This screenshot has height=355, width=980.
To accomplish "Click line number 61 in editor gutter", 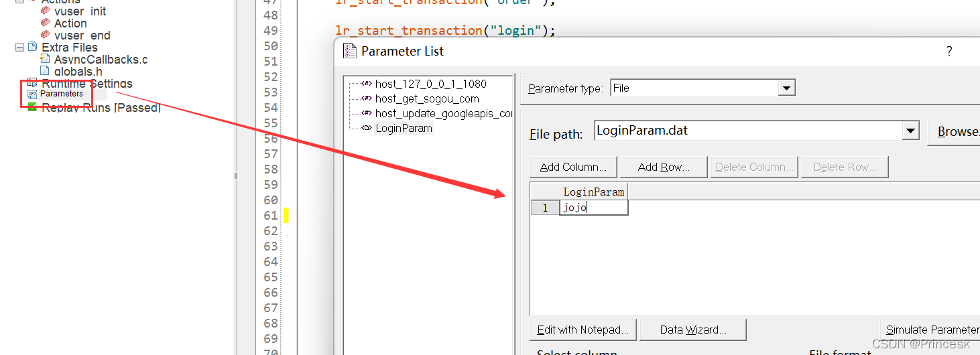I will click(270, 216).
